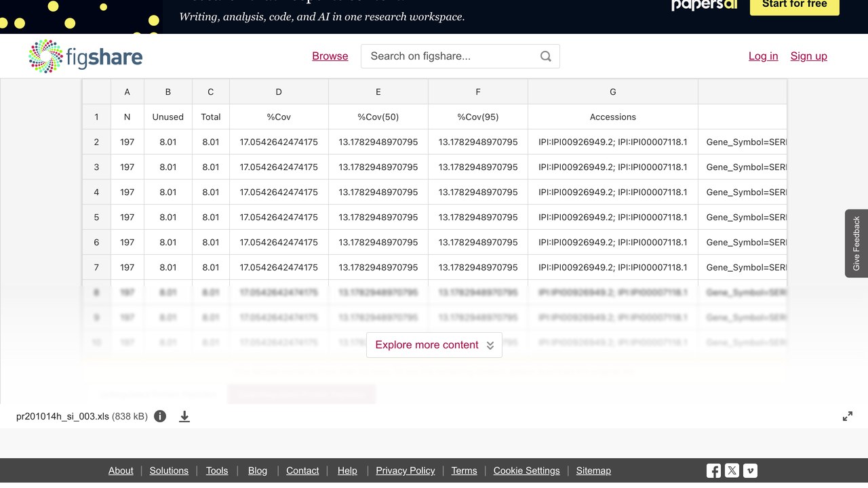Click the search magnifier icon

tap(545, 56)
